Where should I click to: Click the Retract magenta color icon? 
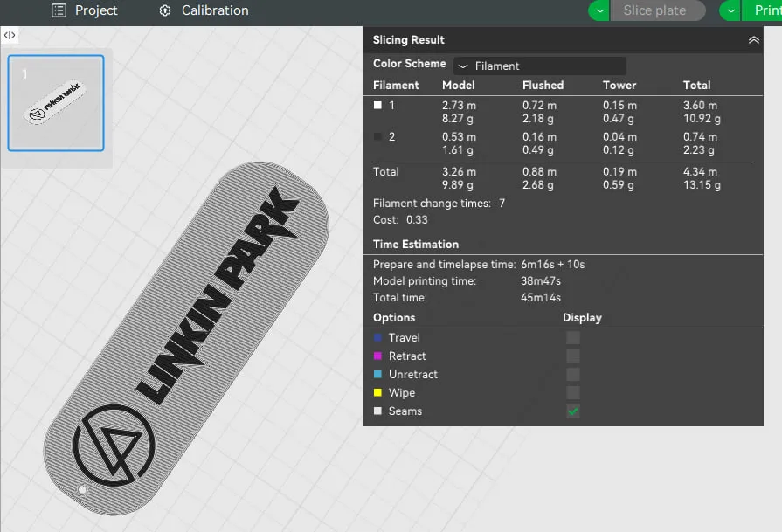point(378,356)
